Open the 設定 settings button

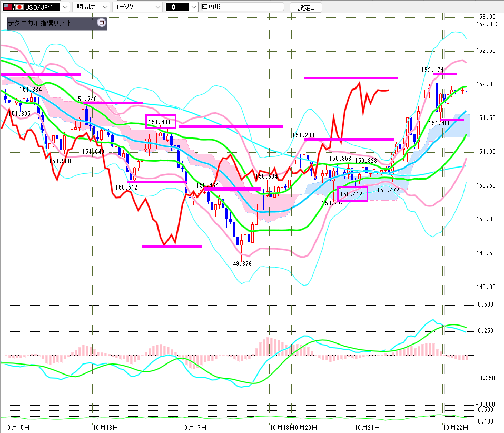point(305,7)
